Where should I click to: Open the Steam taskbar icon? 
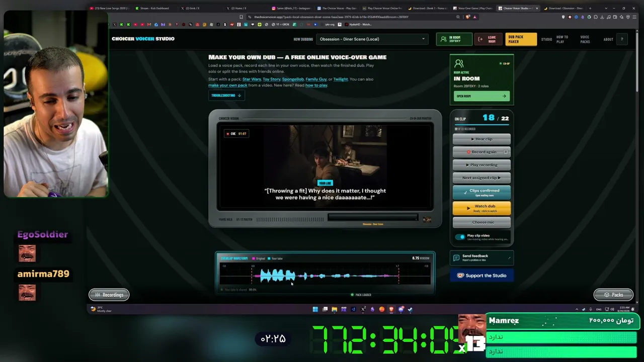pyautogui.click(x=410, y=309)
